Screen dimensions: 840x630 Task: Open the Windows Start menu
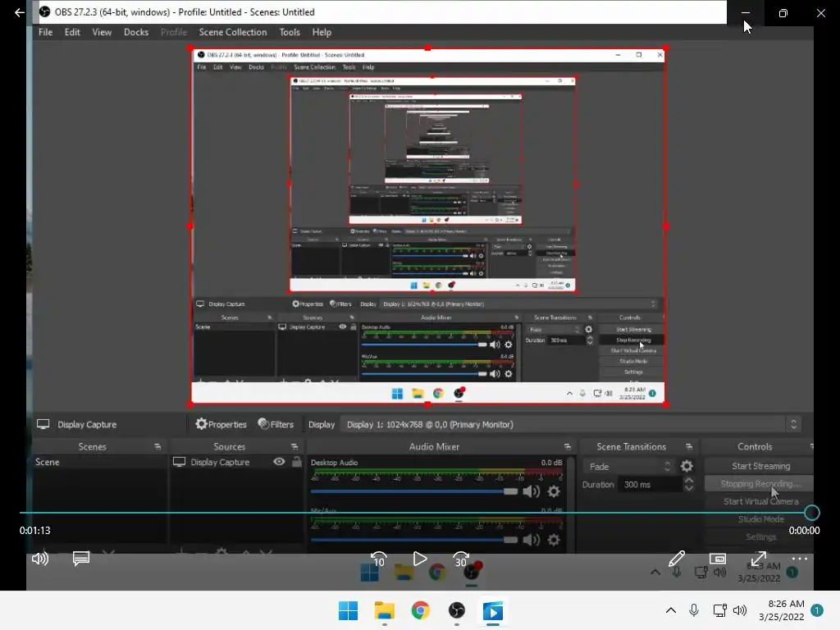348,610
